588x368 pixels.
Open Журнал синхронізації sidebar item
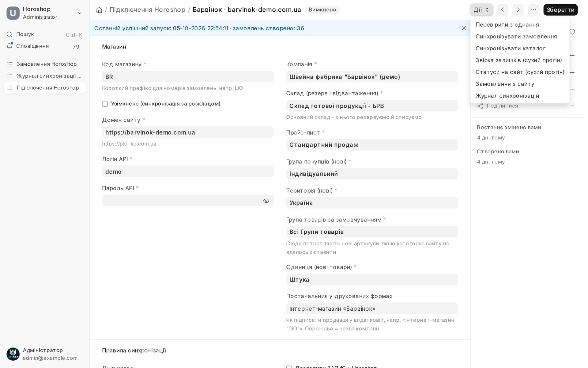coord(45,76)
